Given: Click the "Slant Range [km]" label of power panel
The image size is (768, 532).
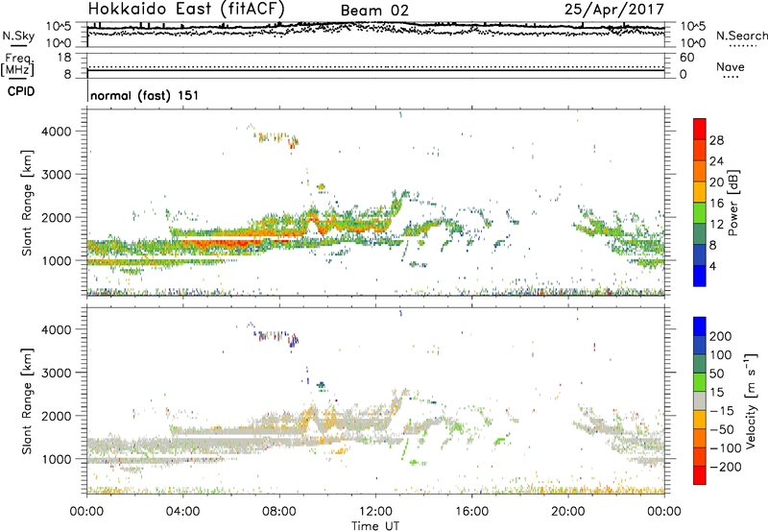Looking at the screenshot, I should tap(27, 204).
